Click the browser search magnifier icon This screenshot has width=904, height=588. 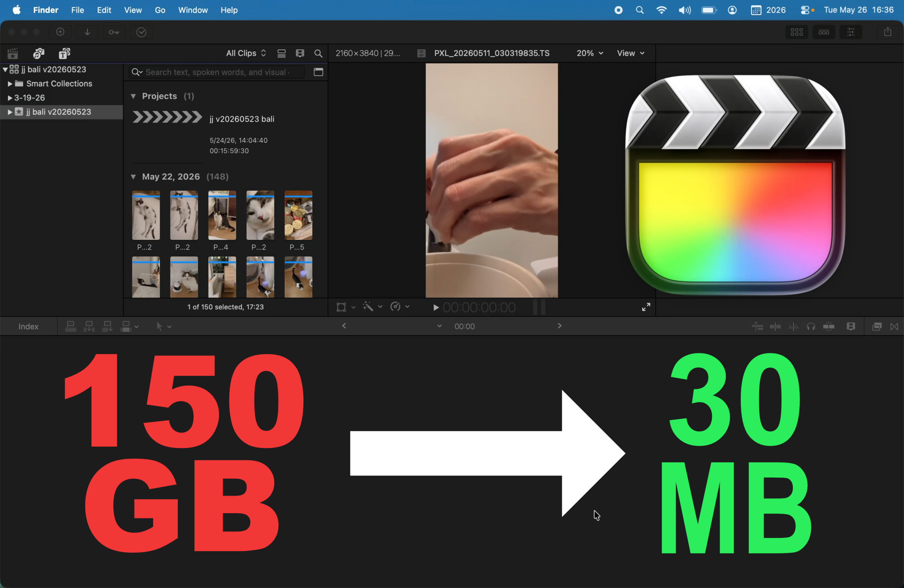(x=318, y=53)
